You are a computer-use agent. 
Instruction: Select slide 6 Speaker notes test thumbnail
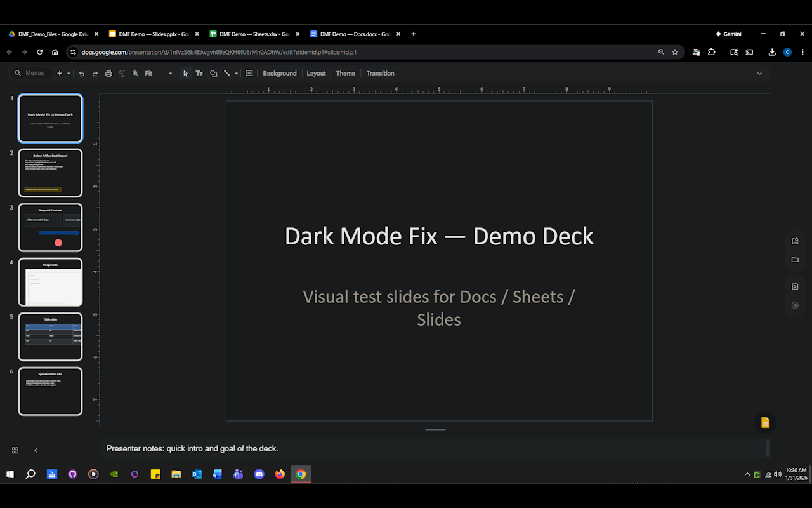[x=50, y=391]
